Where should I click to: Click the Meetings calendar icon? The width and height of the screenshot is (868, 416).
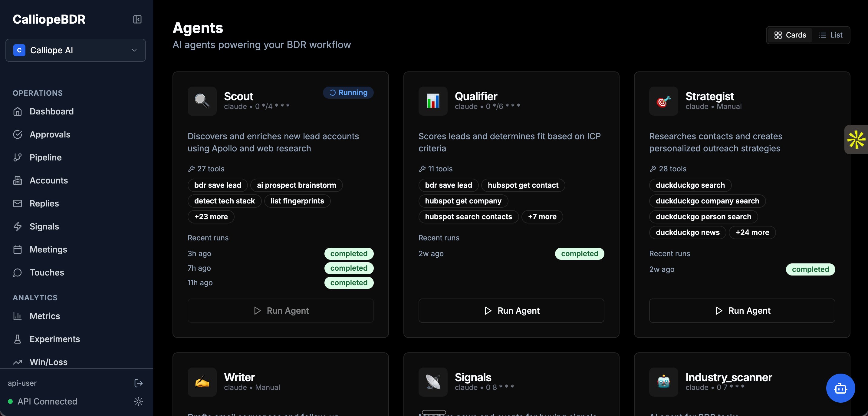(x=18, y=249)
